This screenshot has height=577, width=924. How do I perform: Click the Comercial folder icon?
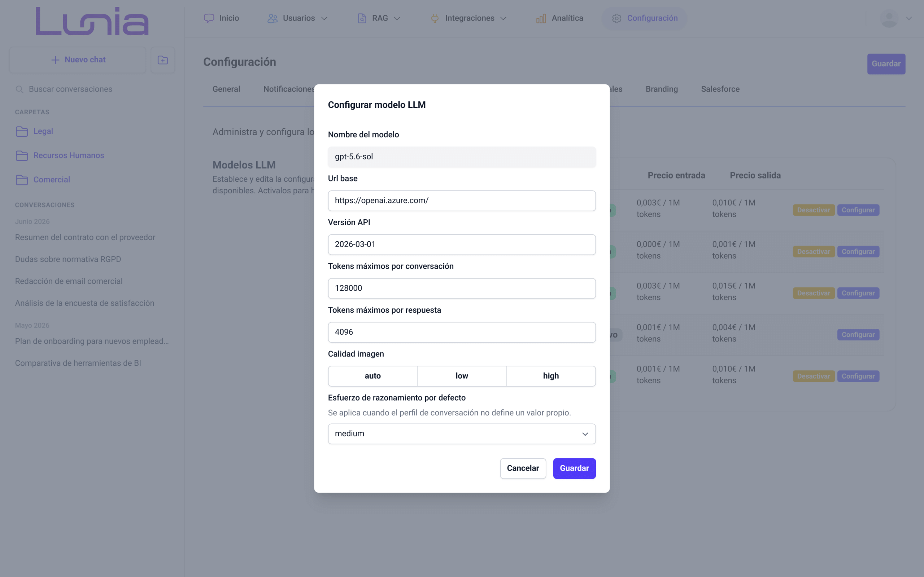click(22, 180)
